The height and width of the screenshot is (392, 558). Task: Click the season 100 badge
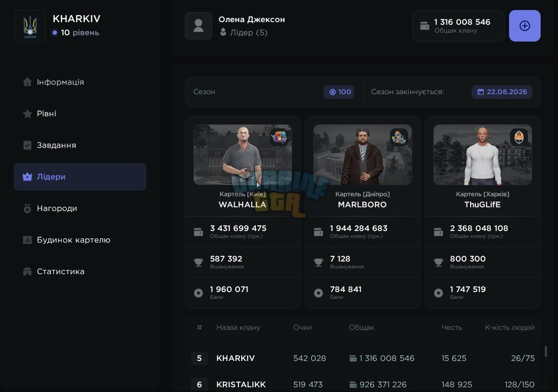(339, 92)
